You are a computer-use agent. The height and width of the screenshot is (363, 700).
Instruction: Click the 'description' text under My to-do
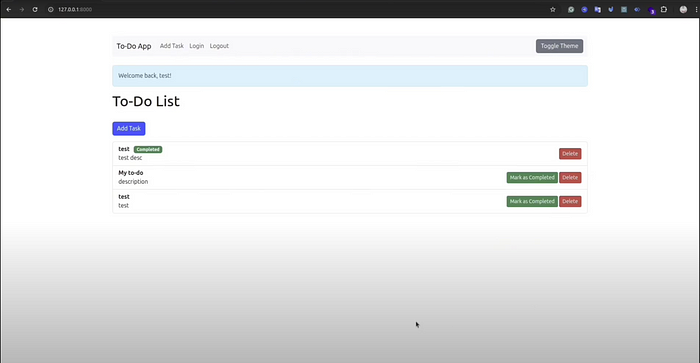[x=133, y=182]
